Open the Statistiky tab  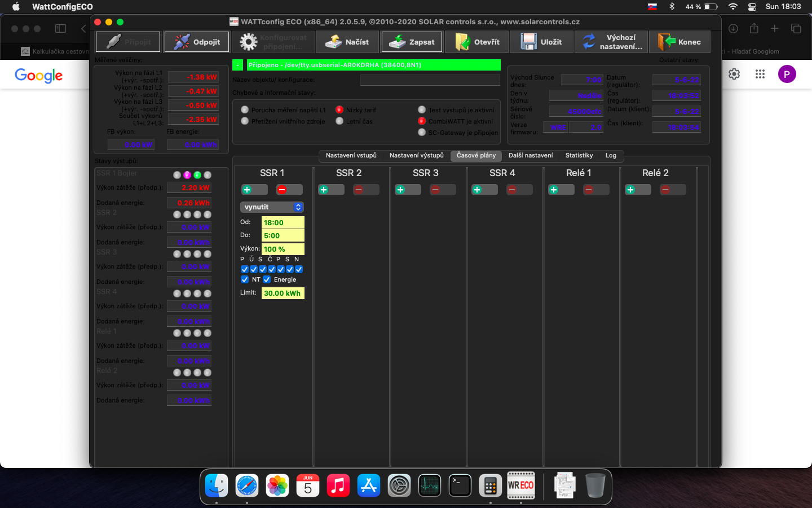tap(579, 155)
